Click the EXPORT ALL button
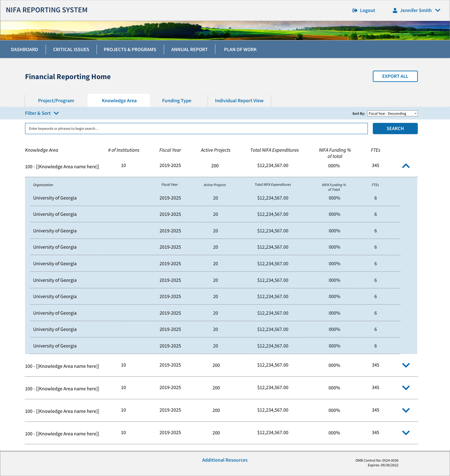This screenshot has height=476, width=450. pos(395,76)
